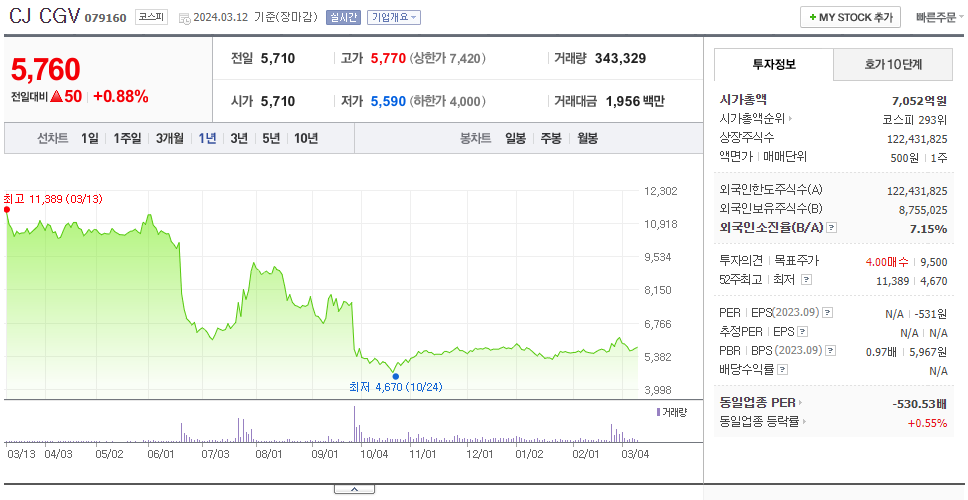
Task: Click the 저가 value 5,590
Action: [388, 101]
